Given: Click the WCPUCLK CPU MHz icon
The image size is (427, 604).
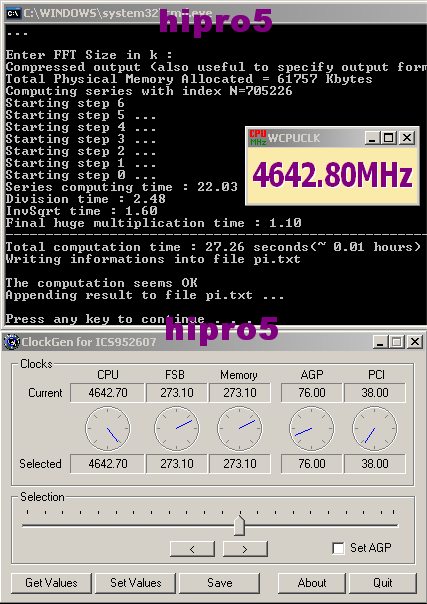Looking at the screenshot, I should click(258, 138).
